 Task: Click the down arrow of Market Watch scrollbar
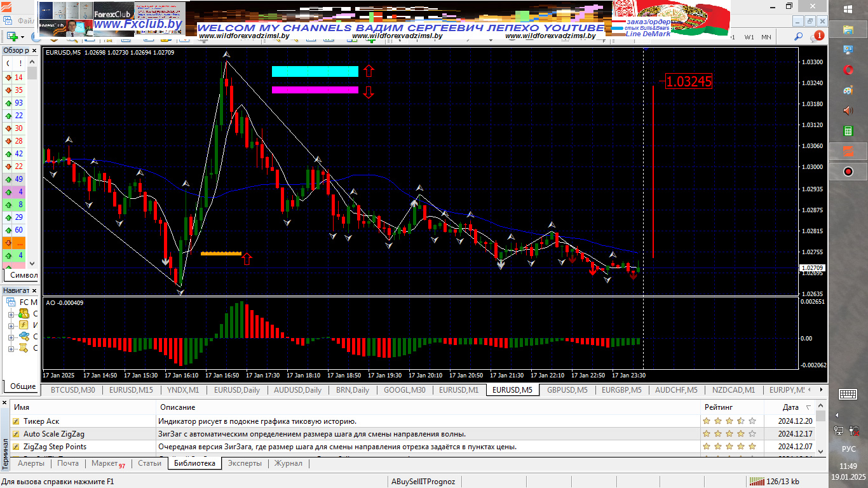click(32, 264)
